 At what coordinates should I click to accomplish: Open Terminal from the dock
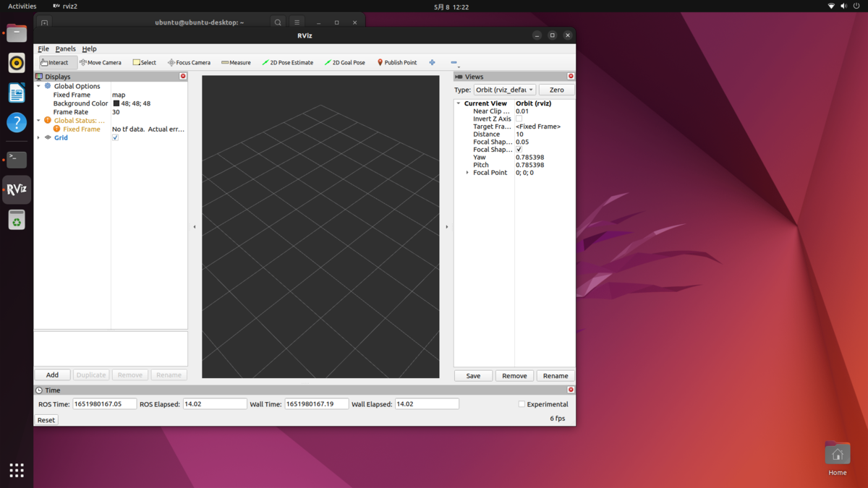coord(17,159)
